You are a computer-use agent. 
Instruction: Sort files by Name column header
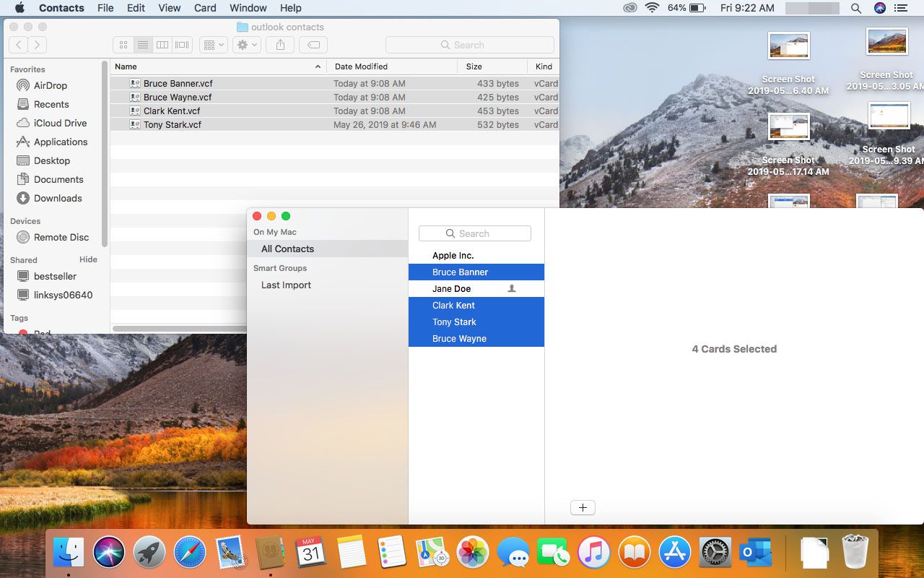[x=218, y=66]
